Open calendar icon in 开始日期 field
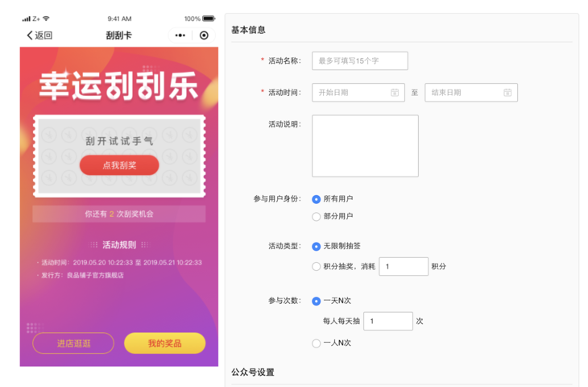Viewport: 588px width, 387px height. (395, 93)
